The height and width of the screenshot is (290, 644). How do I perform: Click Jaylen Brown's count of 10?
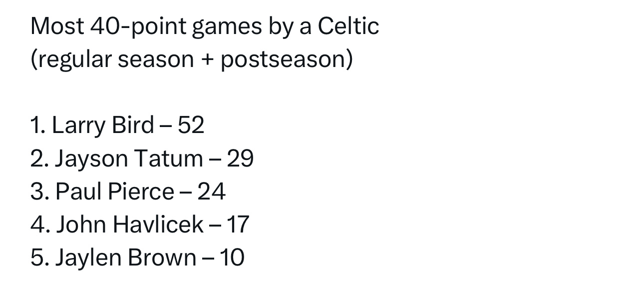point(232,257)
